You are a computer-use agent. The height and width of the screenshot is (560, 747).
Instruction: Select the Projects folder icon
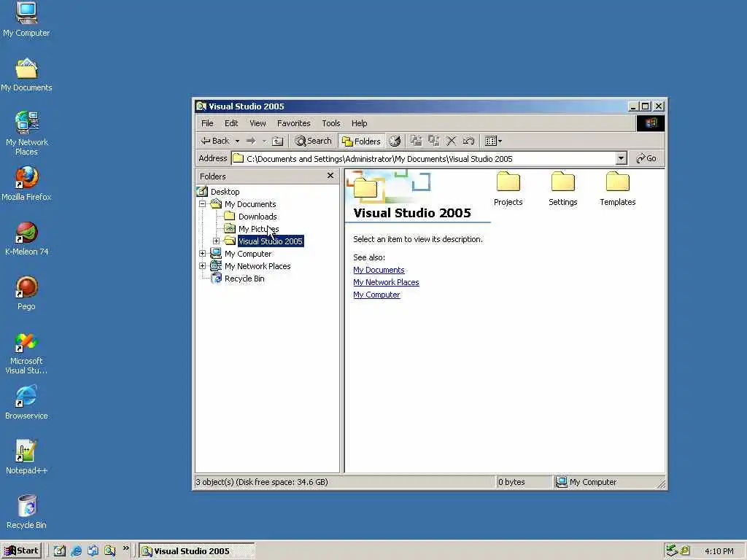[508, 189]
